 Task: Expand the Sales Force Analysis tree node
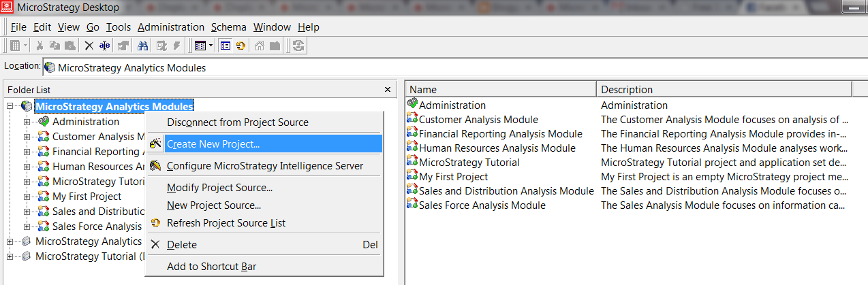coord(27,227)
